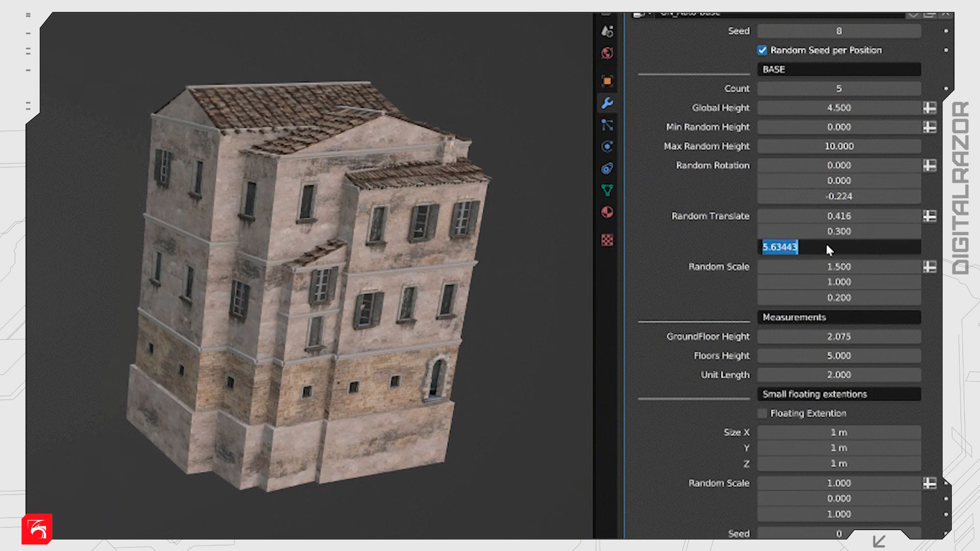Open the World properties tab
Image resolution: width=980 pixels, height=551 pixels.
point(607,53)
